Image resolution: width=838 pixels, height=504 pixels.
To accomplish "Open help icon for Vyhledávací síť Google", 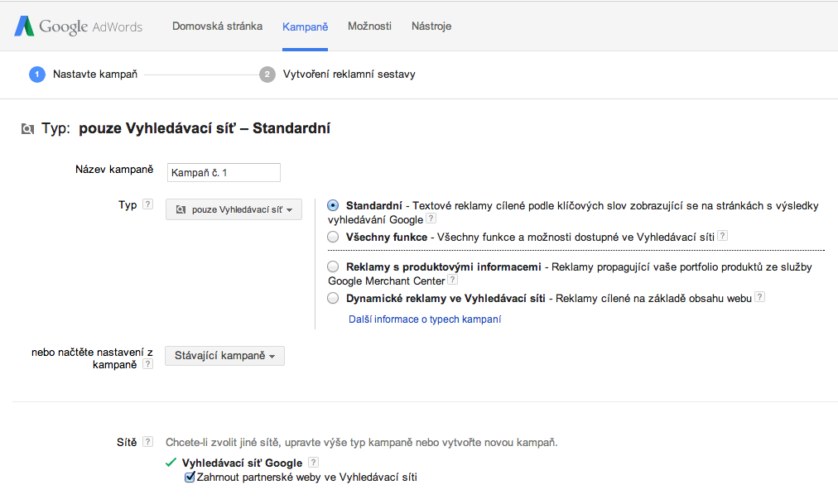I will (313, 463).
